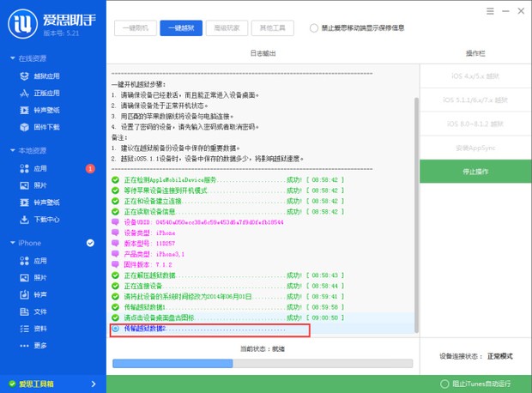Image resolution: width=532 pixels, height=393 pixels.
Task: Click the red notification badge on 应用
Action: pos(90,168)
